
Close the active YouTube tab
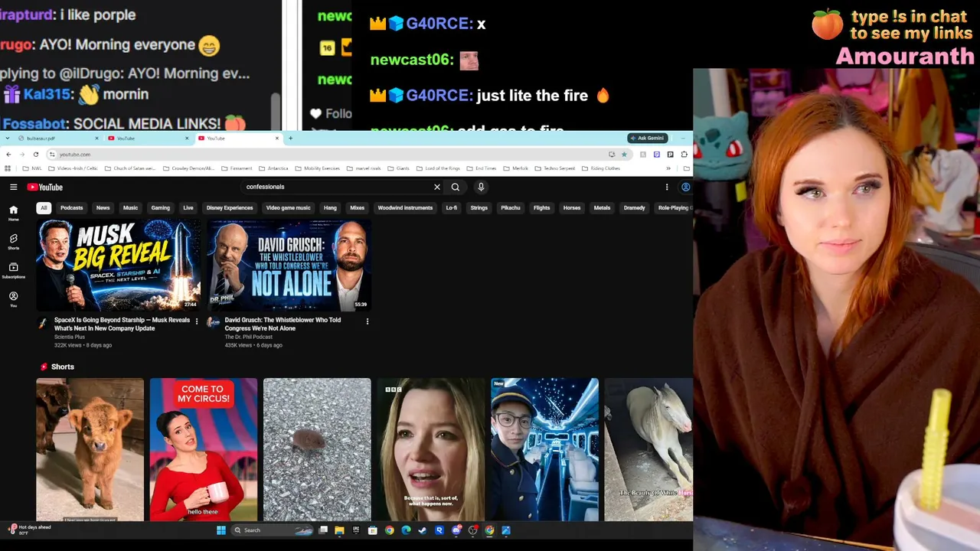[277, 139]
